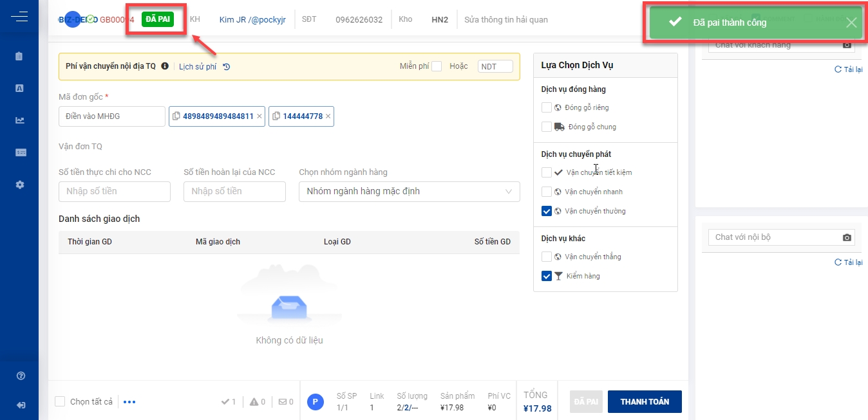The width and height of the screenshot is (868, 420).
Task: Open settings gear in sidebar
Action: click(x=19, y=185)
